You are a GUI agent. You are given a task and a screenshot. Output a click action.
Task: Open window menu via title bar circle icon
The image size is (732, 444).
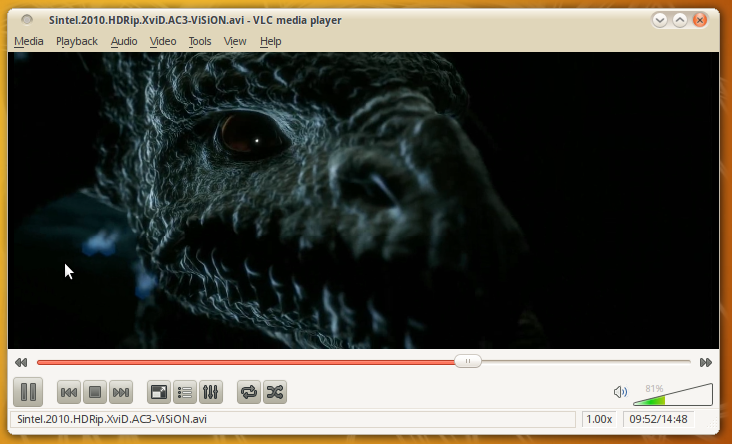[x=27, y=20]
